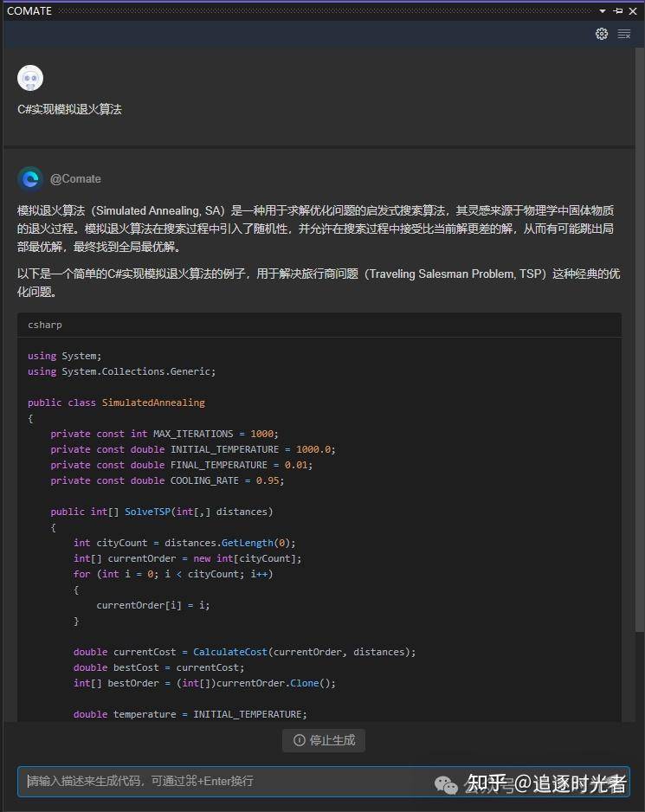645x812 pixels.
Task: Click the line 'using System.Collections.Generic;'
Action: point(121,371)
